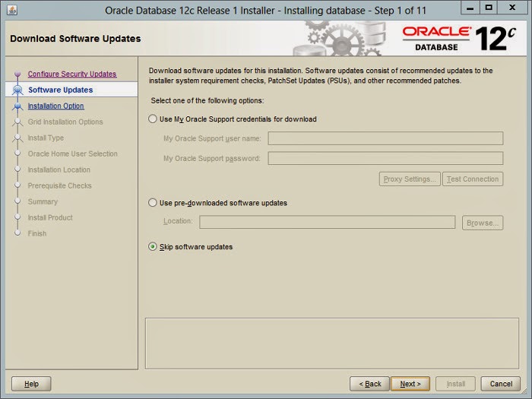Click the empty message area panel
The height and width of the screenshot is (399, 532).
[x=332, y=344]
